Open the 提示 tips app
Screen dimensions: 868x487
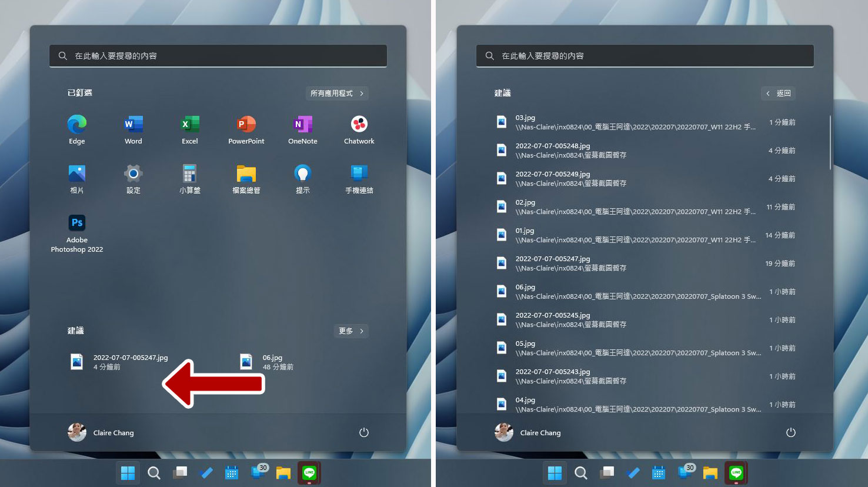click(302, 179)
